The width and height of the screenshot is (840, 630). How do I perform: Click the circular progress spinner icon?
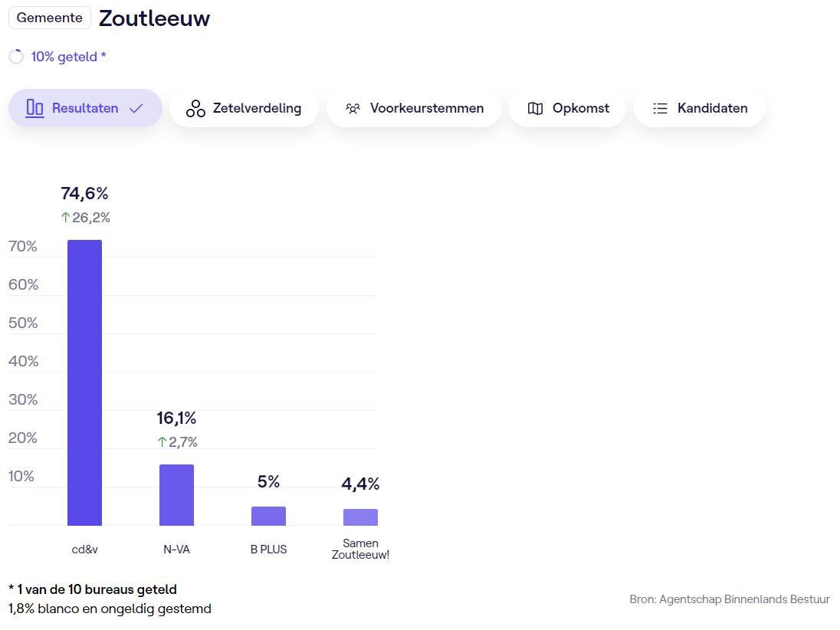pyautogui.click(x=16, y=57)
